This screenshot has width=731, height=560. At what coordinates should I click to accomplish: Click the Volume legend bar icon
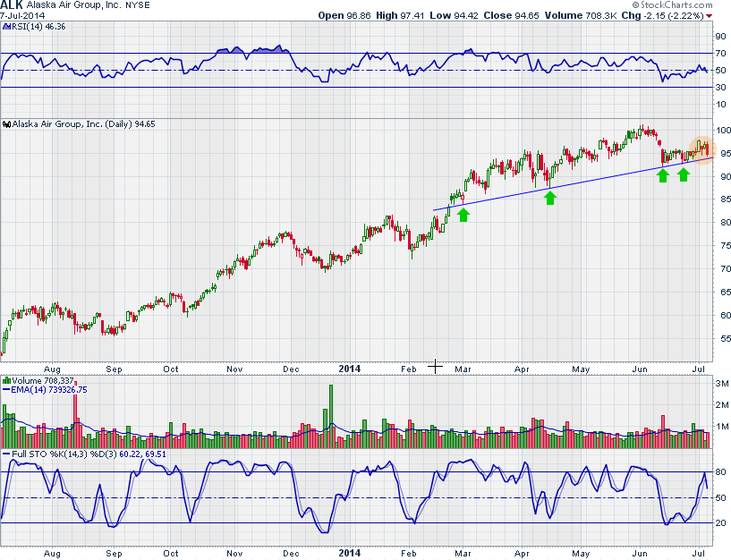6,381
